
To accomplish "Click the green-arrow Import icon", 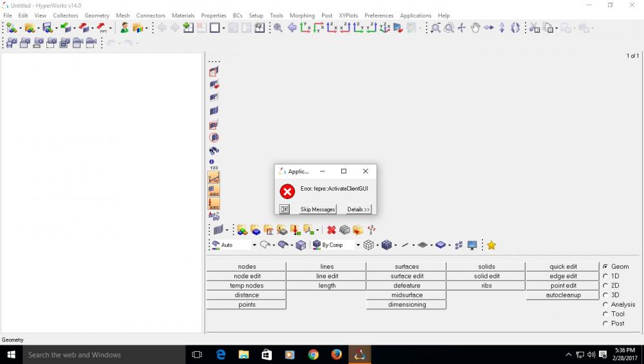I will point(65,28).
